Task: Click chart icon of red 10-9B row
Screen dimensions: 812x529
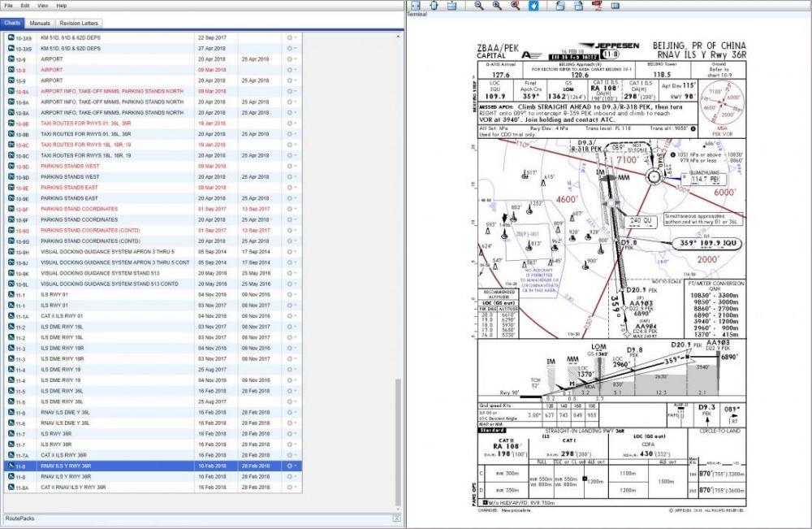Action: pos(11,124)
